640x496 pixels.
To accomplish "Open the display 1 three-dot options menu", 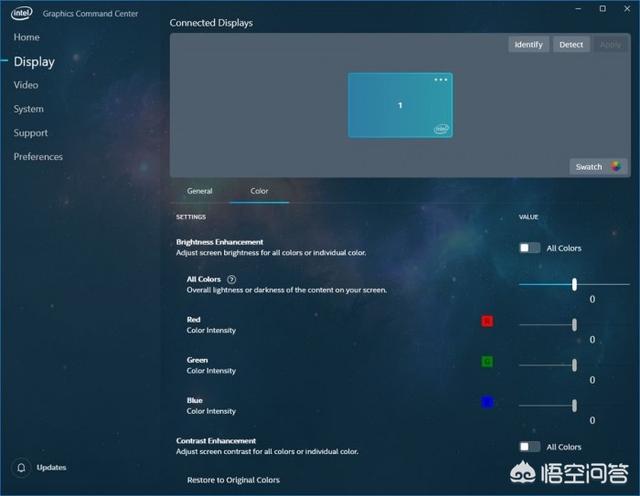I will pyautogui.click(x=440, y=80).
